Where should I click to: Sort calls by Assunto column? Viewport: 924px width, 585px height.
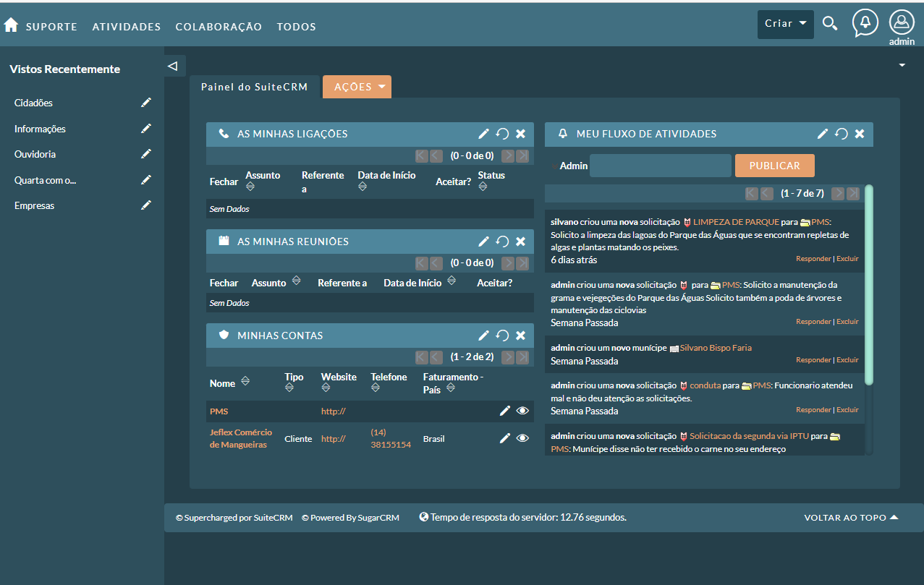(x=250, y=187)
